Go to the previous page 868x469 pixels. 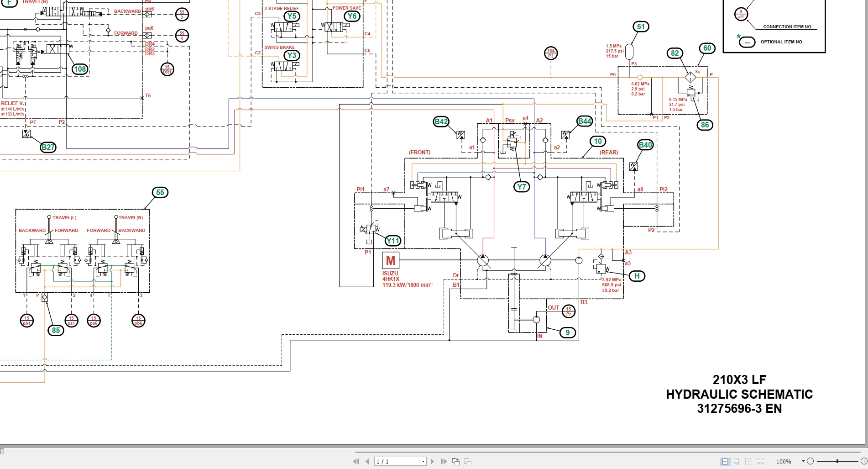pos(367,461)
